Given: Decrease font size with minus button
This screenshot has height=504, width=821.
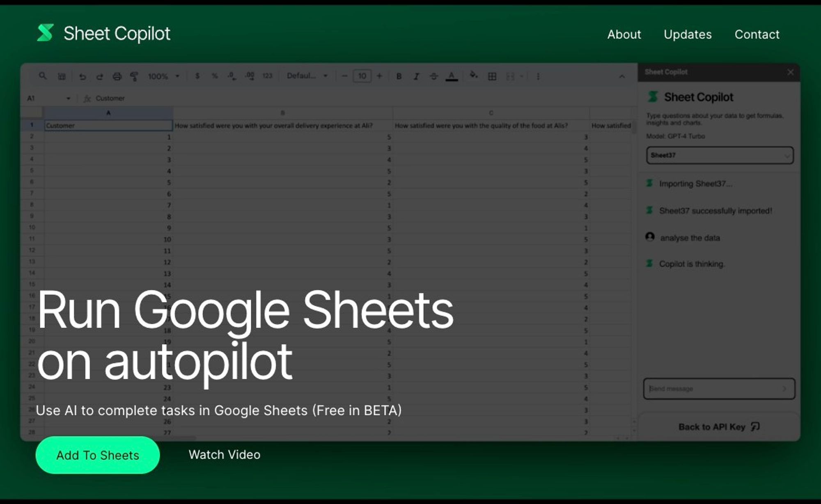Looking at the screenshot, I should coord(344,76).
